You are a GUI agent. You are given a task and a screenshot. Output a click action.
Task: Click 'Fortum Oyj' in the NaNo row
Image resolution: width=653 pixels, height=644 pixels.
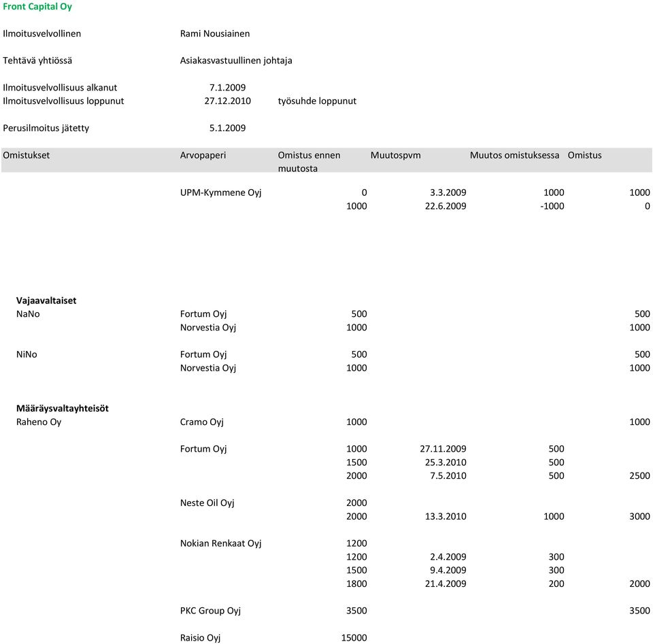pyautogui.click(x=203, y=314)
